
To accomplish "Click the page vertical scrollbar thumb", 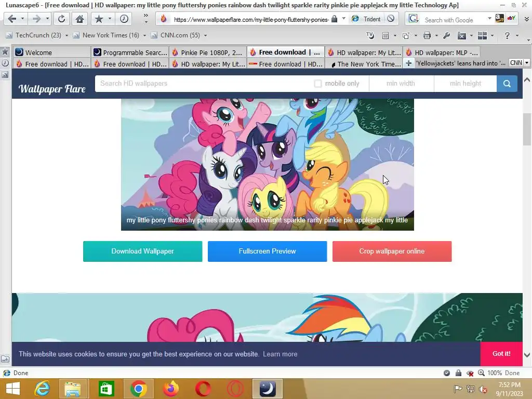I will click(527, 129).
